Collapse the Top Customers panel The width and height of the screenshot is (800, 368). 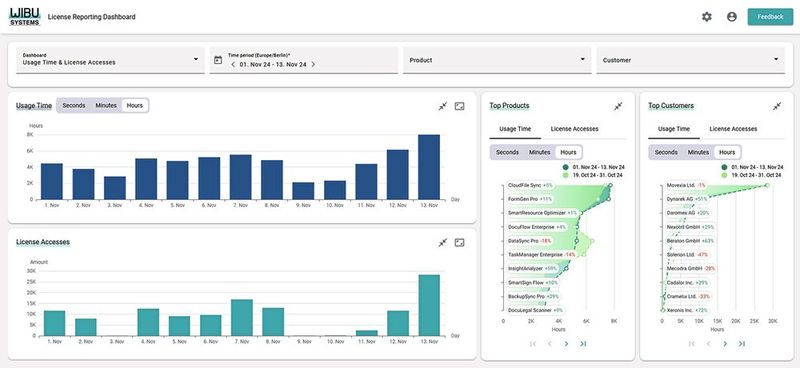(777, 106)
